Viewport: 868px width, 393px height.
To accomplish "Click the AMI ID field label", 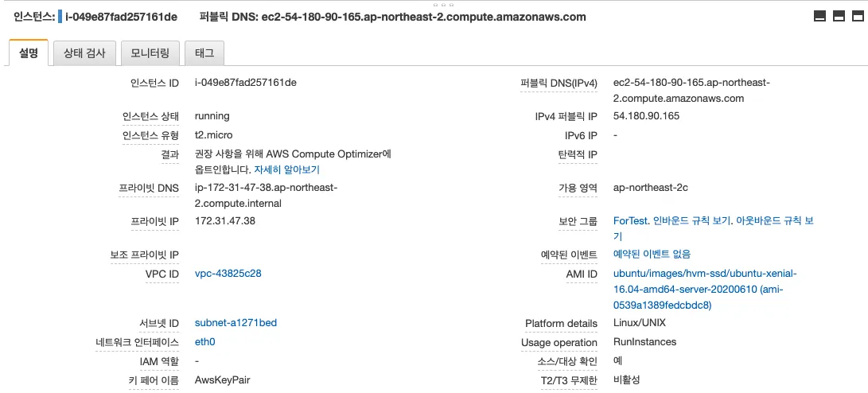I will tap(582, 274).
